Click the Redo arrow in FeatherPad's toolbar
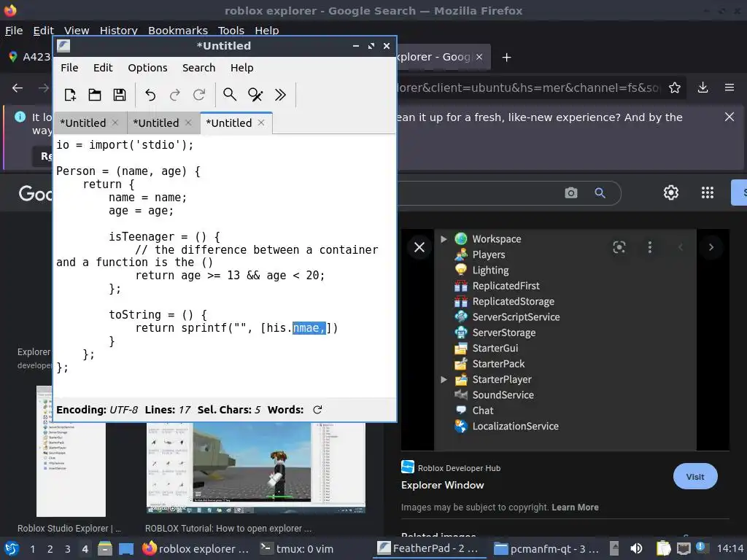Image resolution: width=747 pixels, height=560 pixels. [175, 95]
